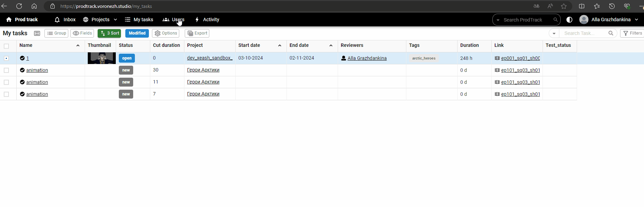Viewport: 644px width, 207px height.
Task: Open the thumbnail of task 1
Action: click(101, 58)
